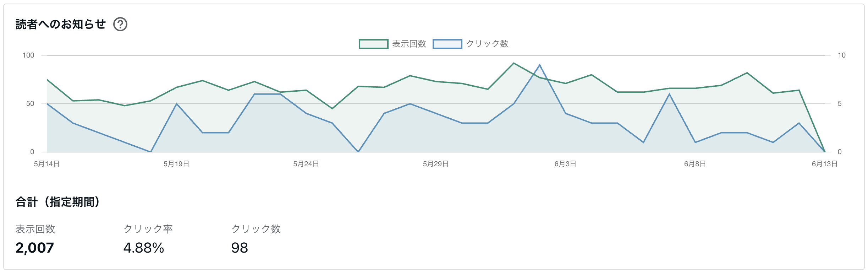868x275 pixels.
Task: Click the 98 total clicks value
Action: pyautogui.click(x=240, y=248)
